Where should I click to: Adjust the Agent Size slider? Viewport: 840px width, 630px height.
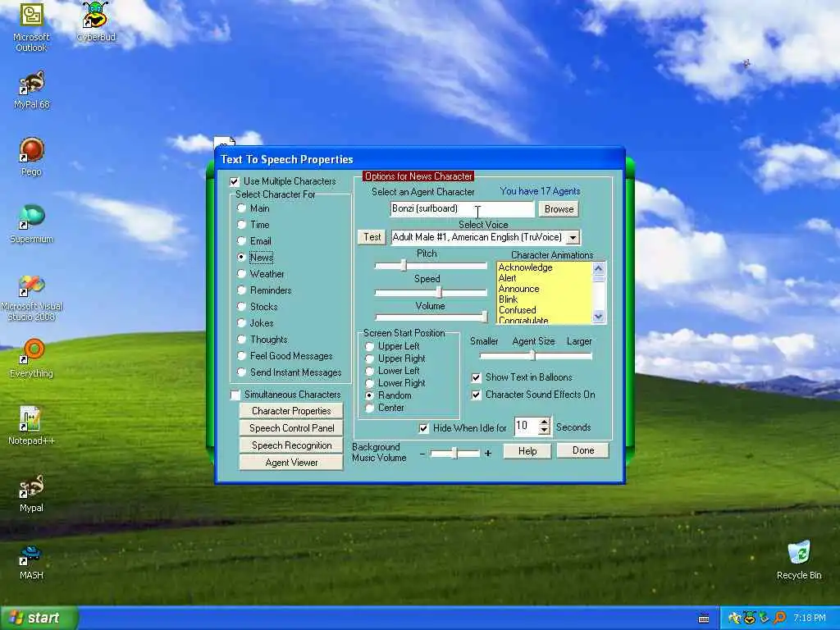click(x=532, y=355)
